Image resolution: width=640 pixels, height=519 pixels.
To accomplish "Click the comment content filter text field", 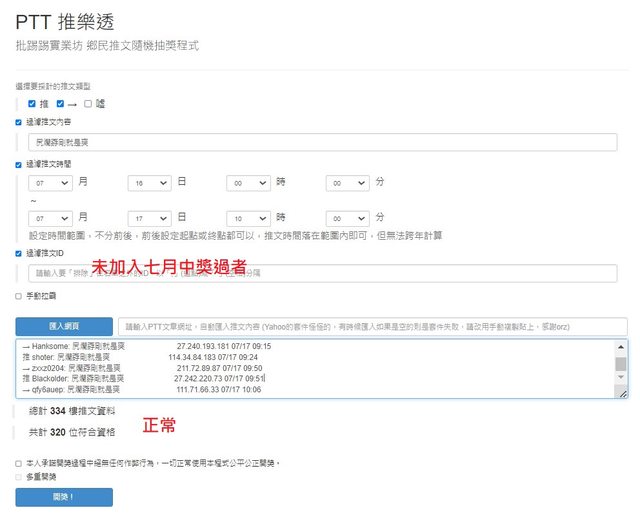I will [x=322, y=143].
